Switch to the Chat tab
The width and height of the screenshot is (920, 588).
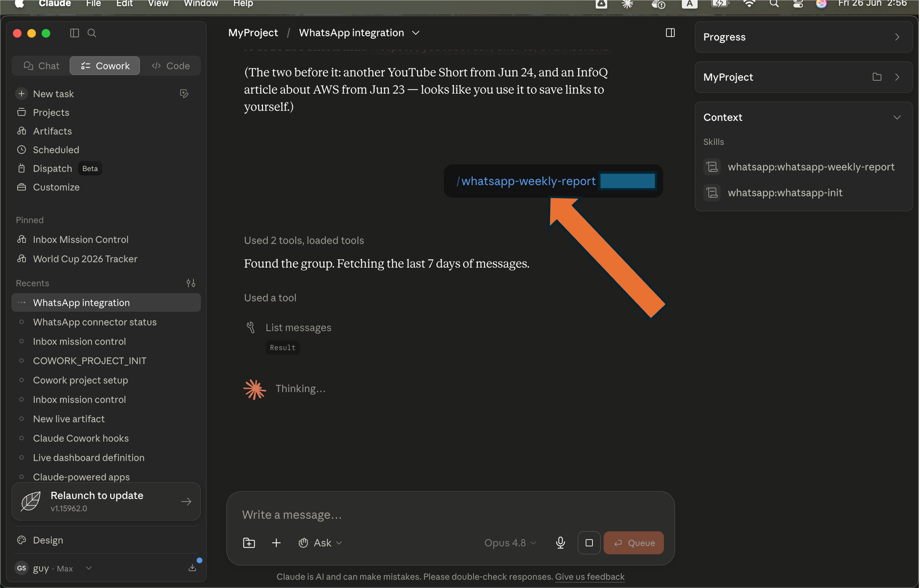(x=41, y=66)
